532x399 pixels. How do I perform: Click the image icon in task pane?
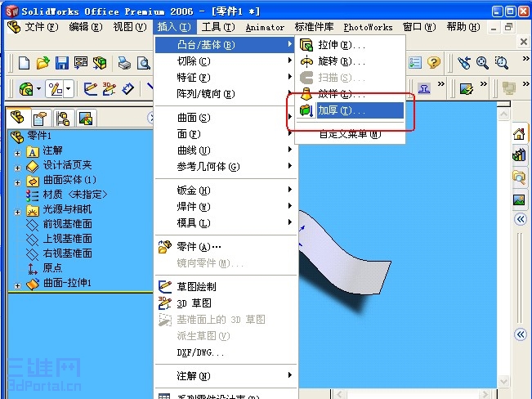click(519, 199)
